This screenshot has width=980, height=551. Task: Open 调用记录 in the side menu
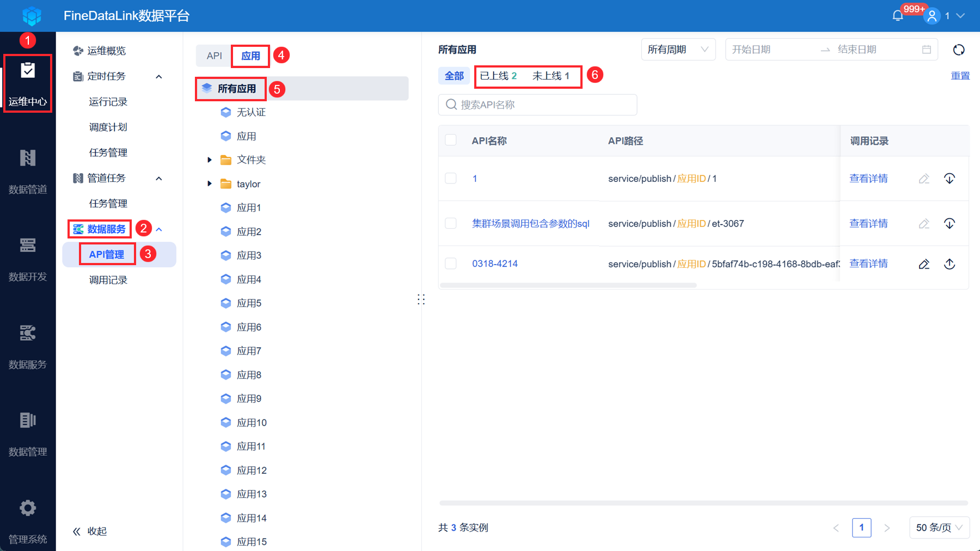[108, 280]
